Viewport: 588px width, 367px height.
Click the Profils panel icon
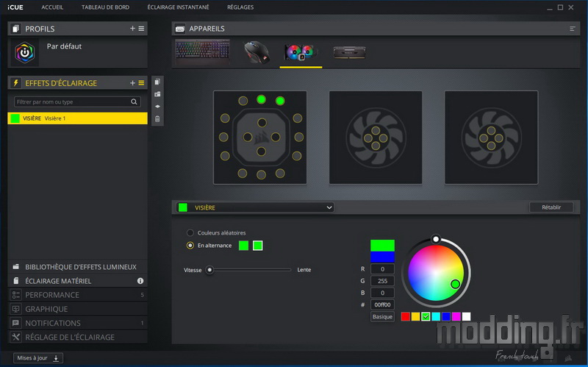(15, 29)
